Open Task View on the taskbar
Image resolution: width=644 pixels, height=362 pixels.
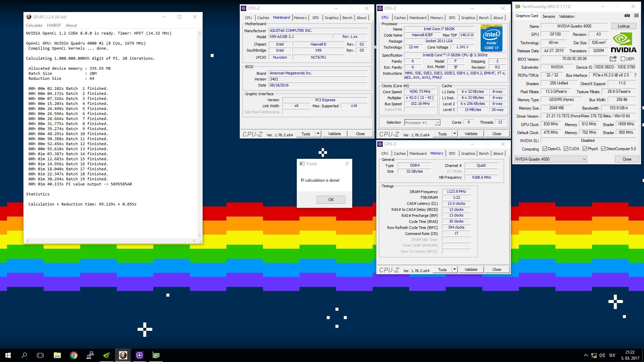click(x=40, y=355)
